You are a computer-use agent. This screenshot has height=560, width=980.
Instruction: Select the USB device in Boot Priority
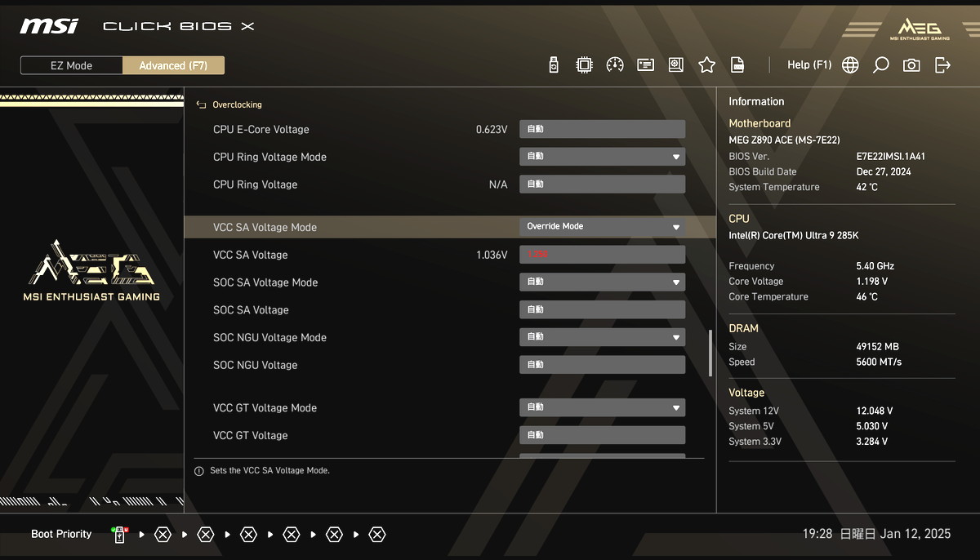pos(120,535)
